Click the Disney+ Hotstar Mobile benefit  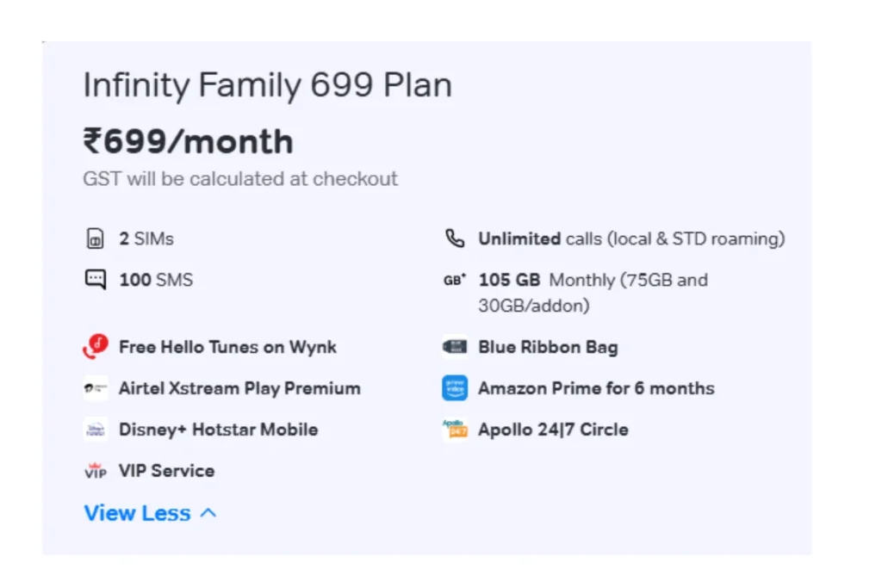coord(218,430)
